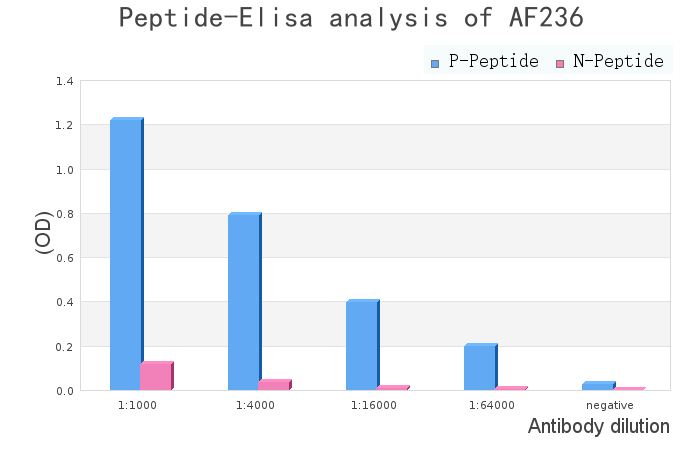Click the blue P-Peptide bar at 1:64000
700x450 pixels.
[480, 367]
